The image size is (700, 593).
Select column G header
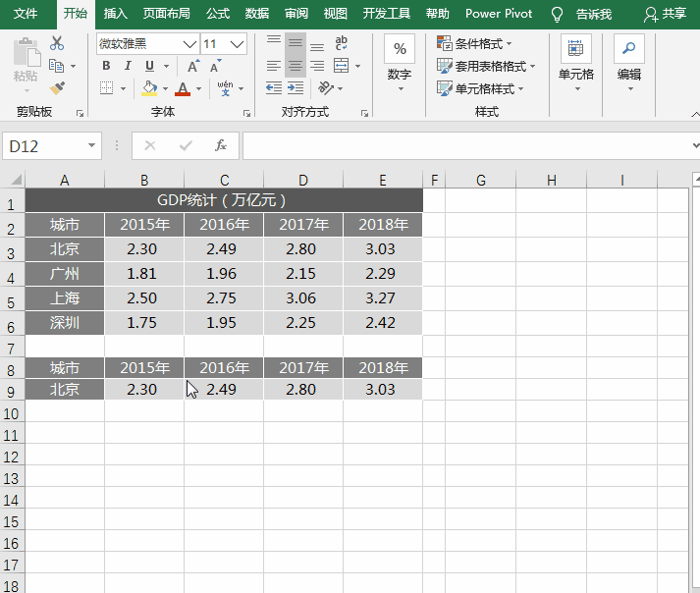pyautogui.click(x=481, y=180)
